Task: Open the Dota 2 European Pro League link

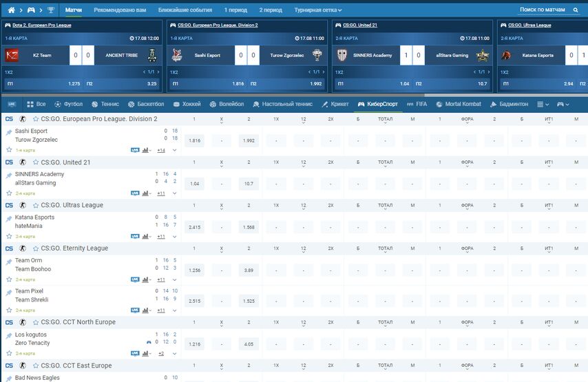Action: [41, 25]
